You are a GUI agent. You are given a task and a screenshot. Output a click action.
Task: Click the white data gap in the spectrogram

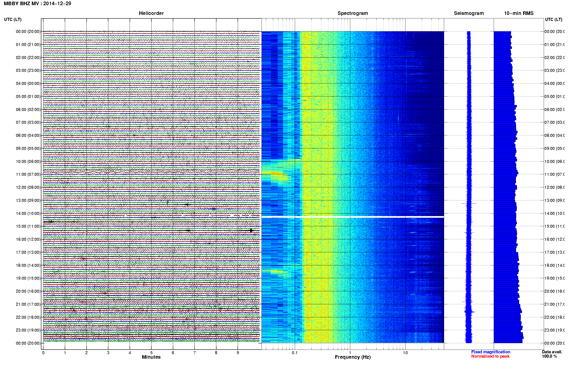click(353, 217)
